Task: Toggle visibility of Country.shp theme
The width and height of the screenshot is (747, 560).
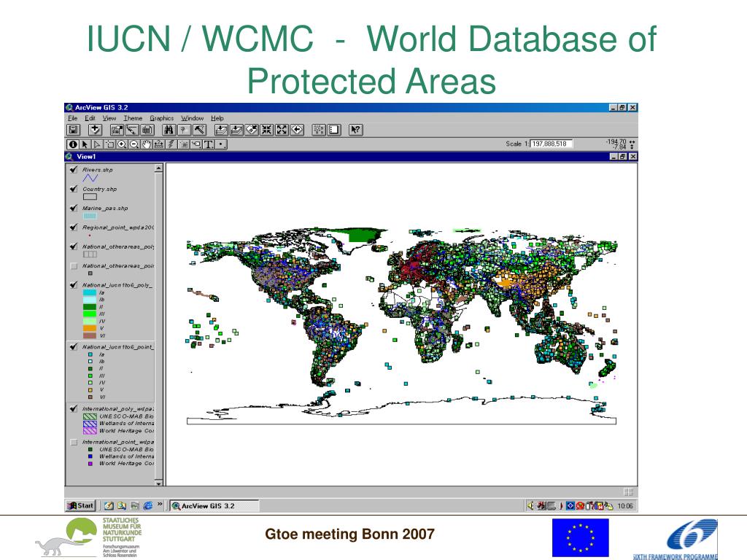Action: (74, 189)
